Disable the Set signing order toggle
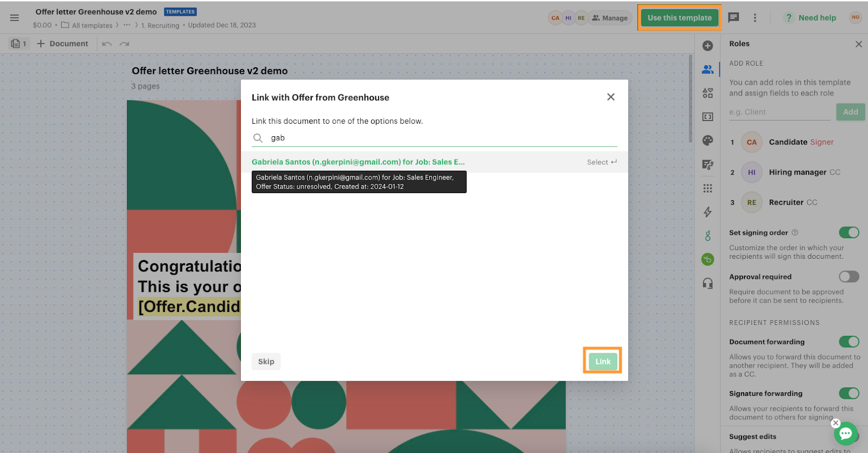868x453 pixels. (848, 233)
